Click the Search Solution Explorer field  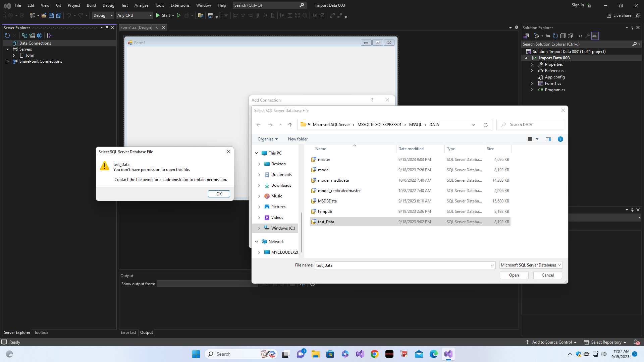pos(577,44)
